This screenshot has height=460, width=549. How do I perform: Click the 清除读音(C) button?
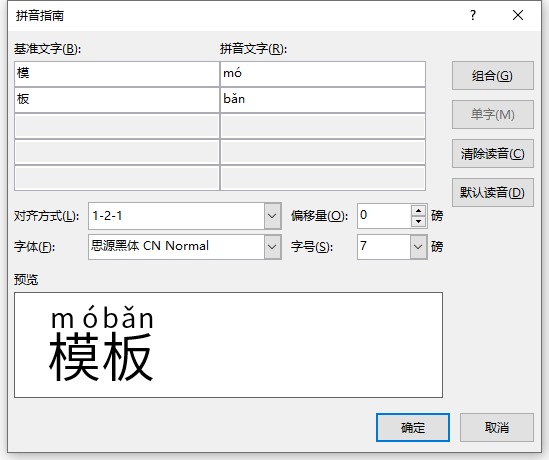click(493, 154)
